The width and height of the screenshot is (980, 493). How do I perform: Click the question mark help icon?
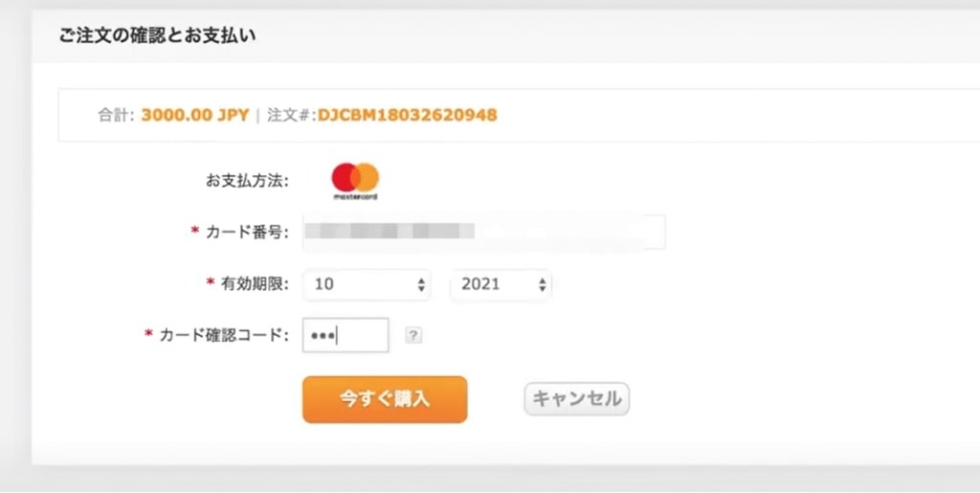click(413, 335)
